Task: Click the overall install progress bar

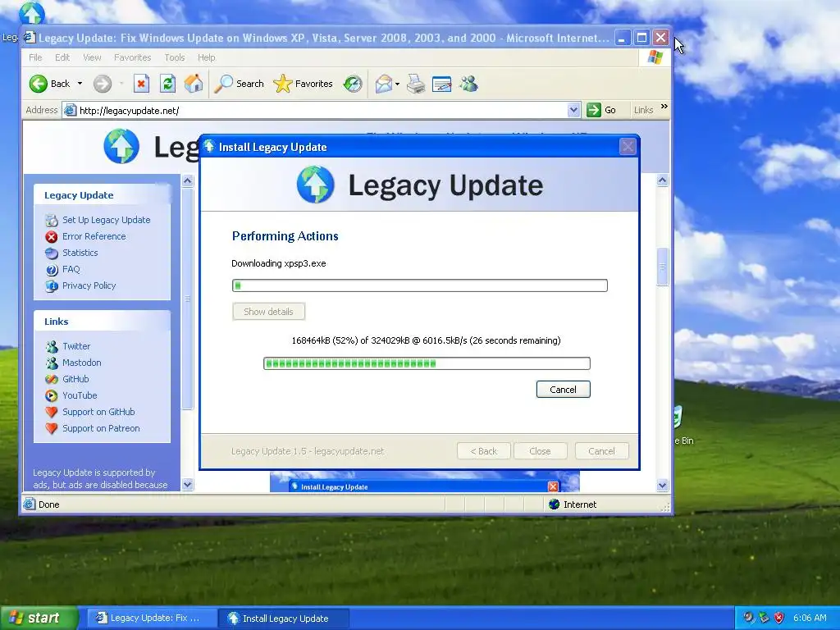Action: (419, 285)
